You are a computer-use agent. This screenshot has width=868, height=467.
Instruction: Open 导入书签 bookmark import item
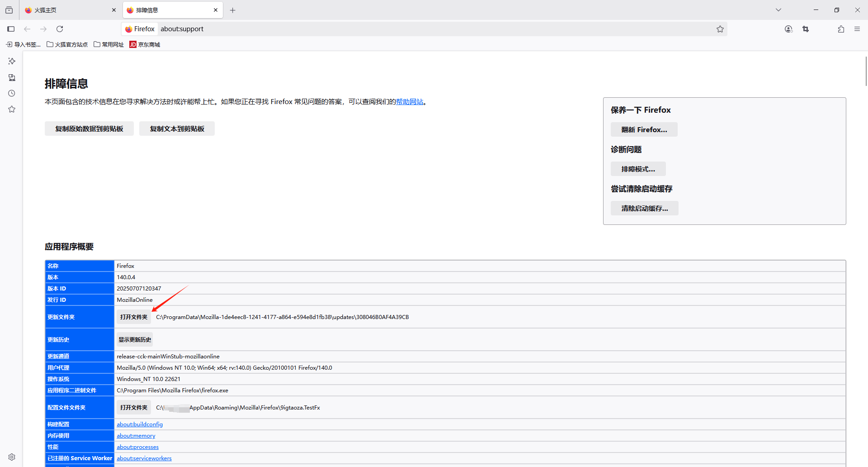pyautogui.click(x=23, y=44)
